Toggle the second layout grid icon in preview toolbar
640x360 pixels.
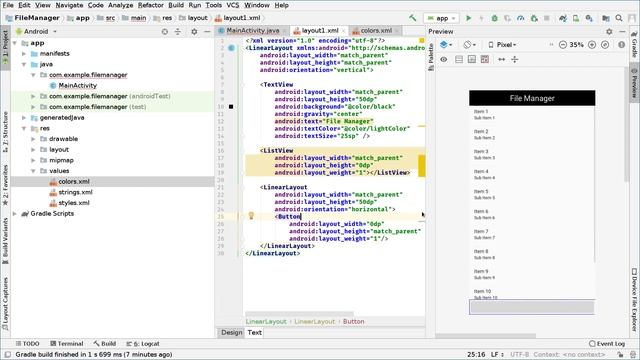[x=472, y=60]
